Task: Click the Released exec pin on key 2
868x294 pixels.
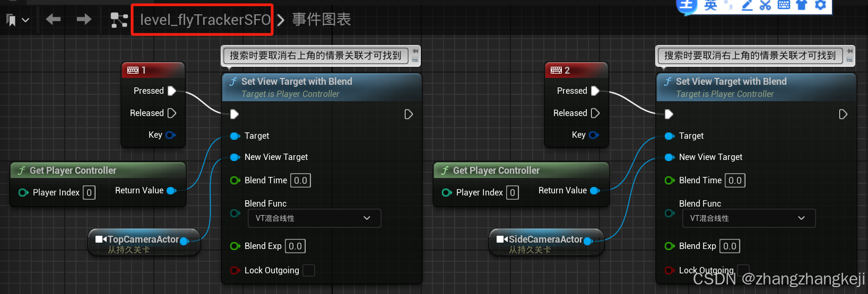Action: (595, 113)
